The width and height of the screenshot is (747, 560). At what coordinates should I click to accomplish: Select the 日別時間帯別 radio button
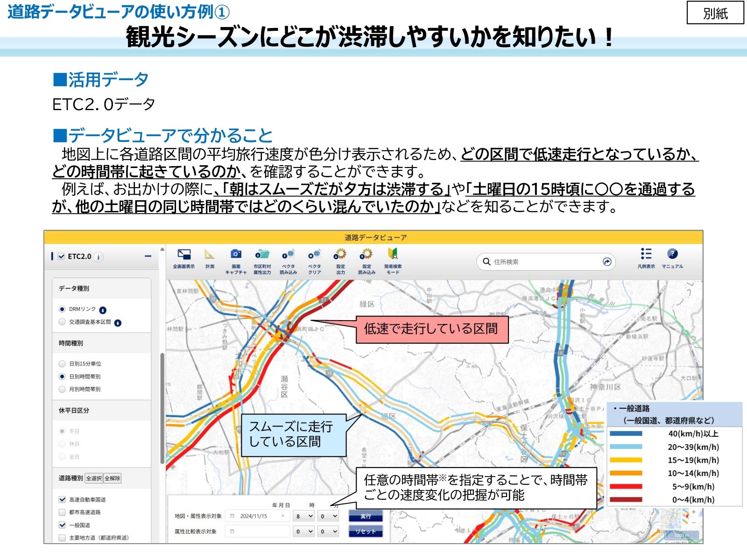[x=62, y=376]
